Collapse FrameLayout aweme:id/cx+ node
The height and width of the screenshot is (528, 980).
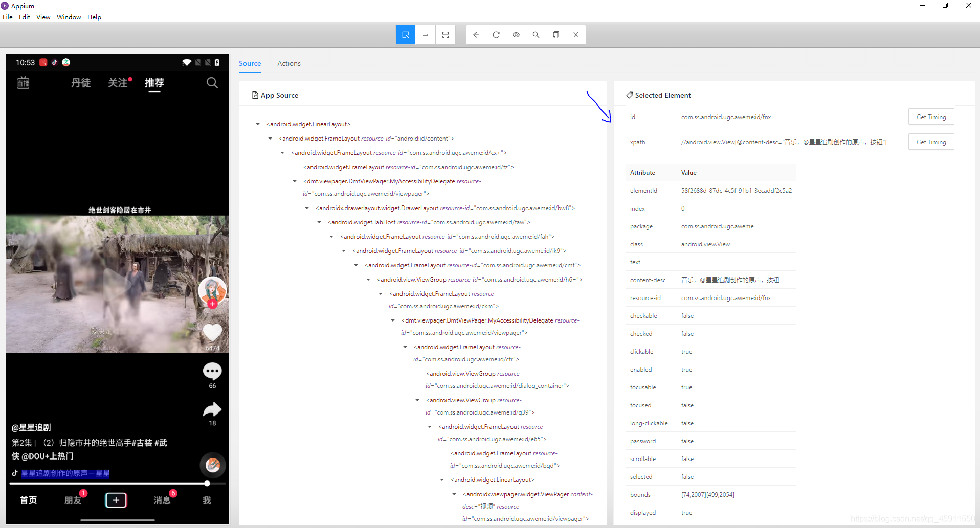[282, 153]
